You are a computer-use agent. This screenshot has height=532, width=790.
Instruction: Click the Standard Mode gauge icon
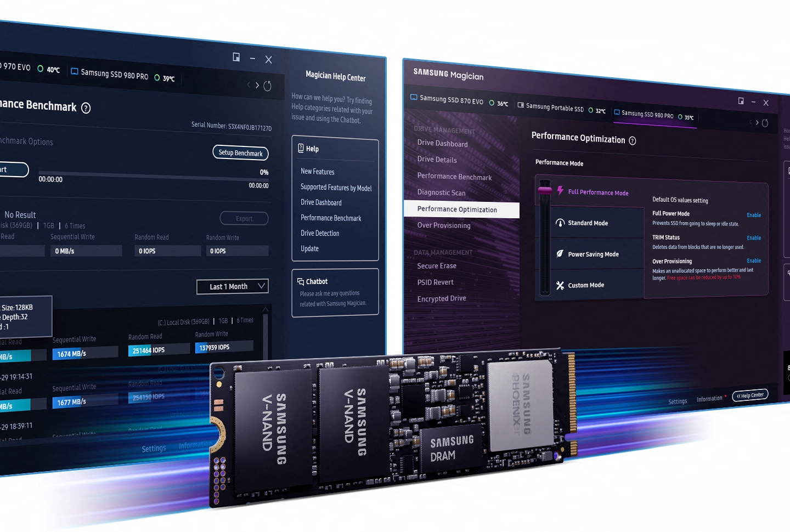(x=560, y=223)
